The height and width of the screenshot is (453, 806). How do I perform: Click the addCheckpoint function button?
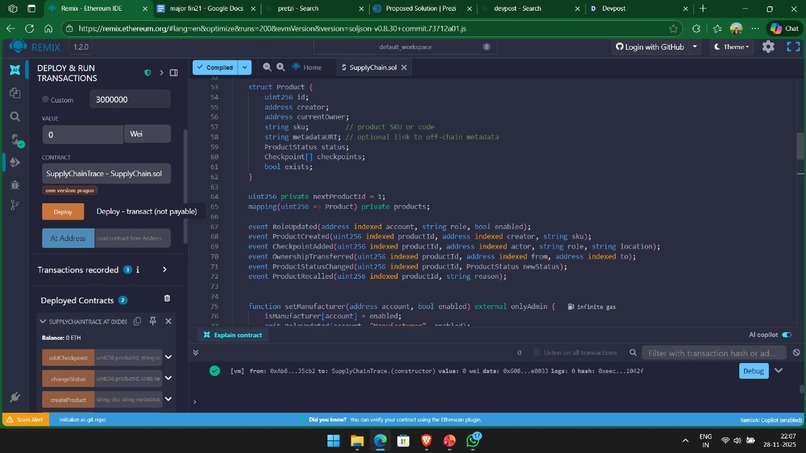(x=68, y=357)
